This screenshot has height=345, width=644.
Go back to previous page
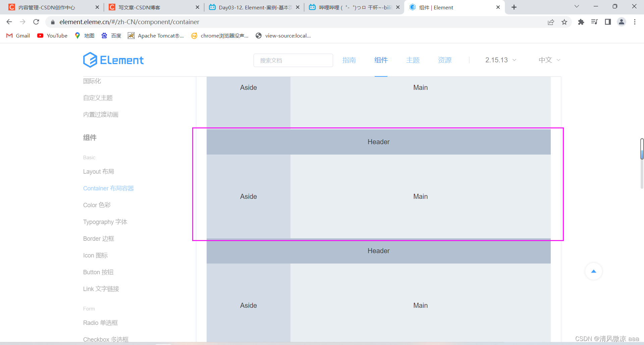coord(9,22)
